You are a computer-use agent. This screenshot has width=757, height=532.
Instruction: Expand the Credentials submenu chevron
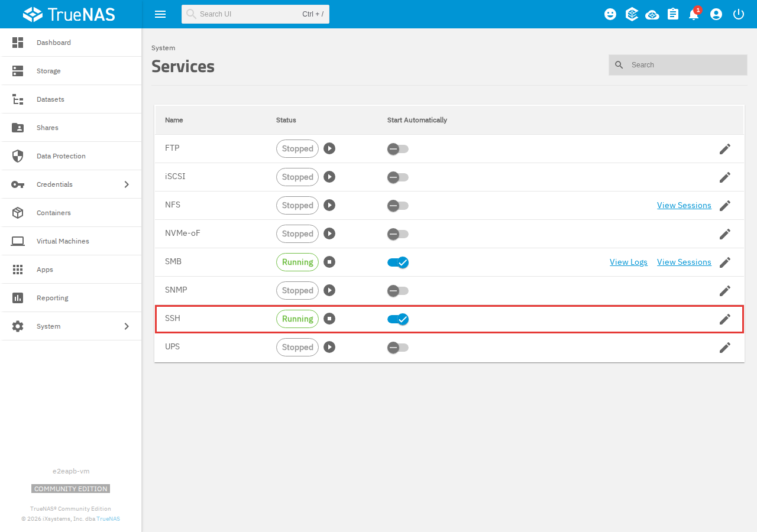(x=127, y=184)
